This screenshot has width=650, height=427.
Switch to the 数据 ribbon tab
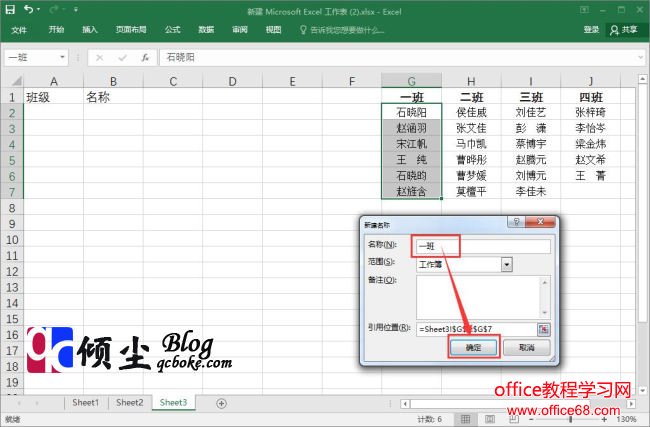coord(206,30)
